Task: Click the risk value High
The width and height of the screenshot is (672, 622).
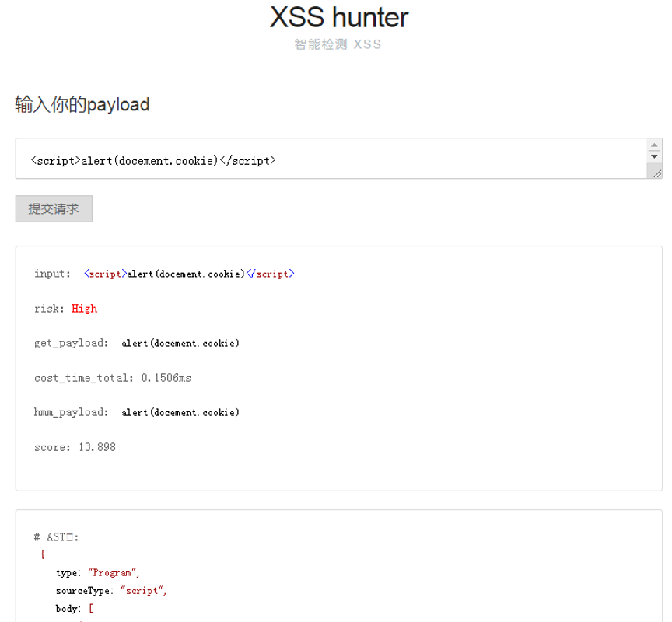Action: 85,309
